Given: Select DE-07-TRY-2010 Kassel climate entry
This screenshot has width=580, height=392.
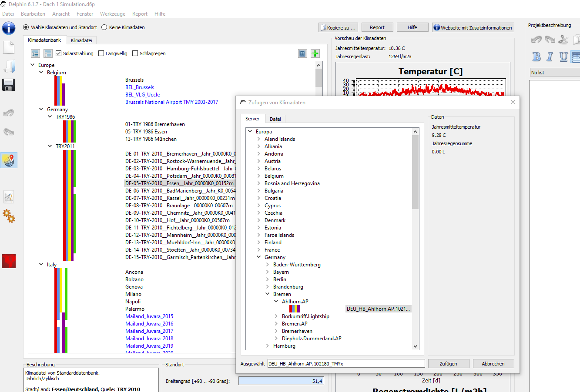Looking at the screenshot, I should click(x=180, y=198).
